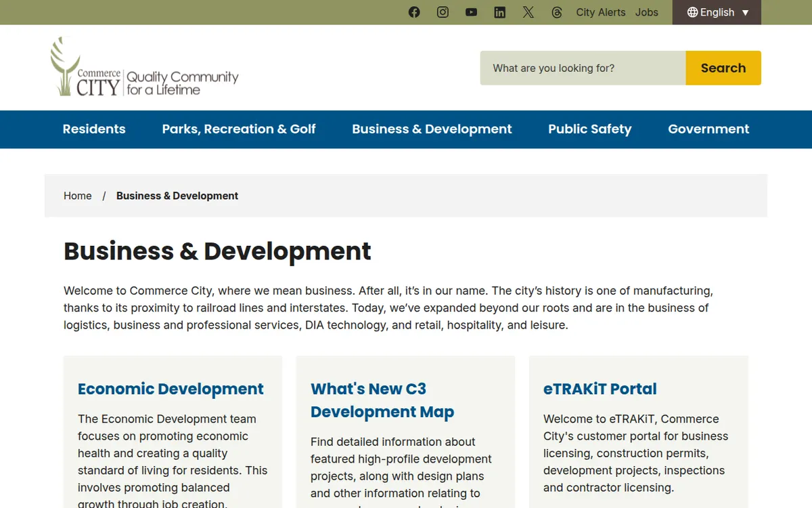Open the LinkedIn social icon
Viewport: 812px width, 508px height.
[499, 12]
